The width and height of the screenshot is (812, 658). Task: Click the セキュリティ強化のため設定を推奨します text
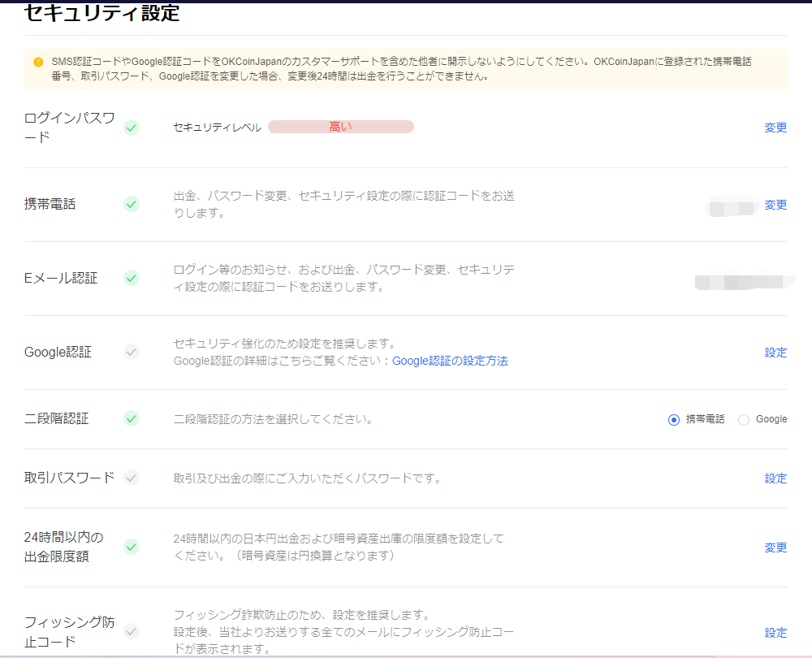tap(285, 344)
